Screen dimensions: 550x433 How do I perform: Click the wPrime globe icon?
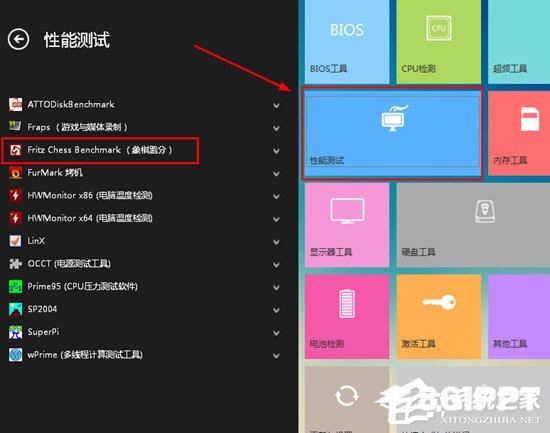(15, 355)
